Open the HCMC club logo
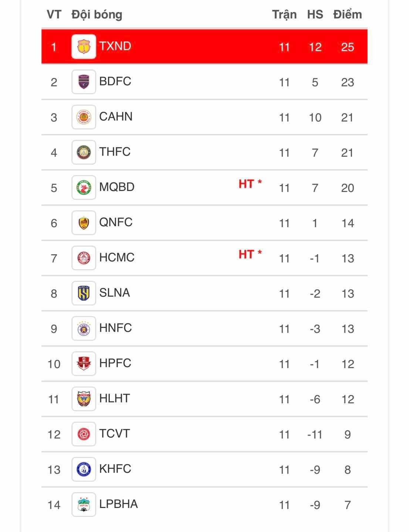 tap(84, 258)
